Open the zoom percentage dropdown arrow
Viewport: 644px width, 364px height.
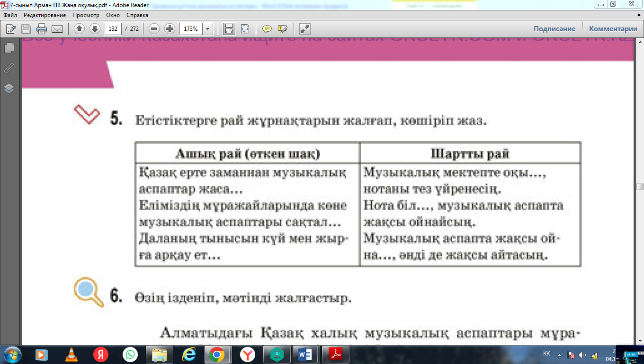click(208, 29)
